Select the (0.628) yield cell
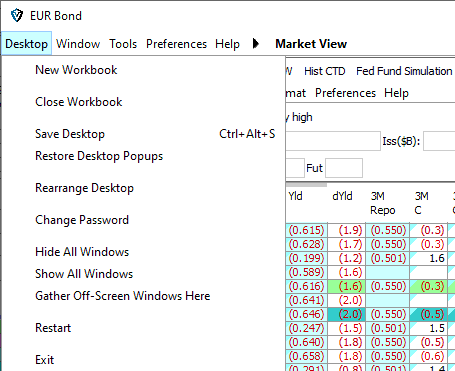455x371 pixels. tap(306, 244)
